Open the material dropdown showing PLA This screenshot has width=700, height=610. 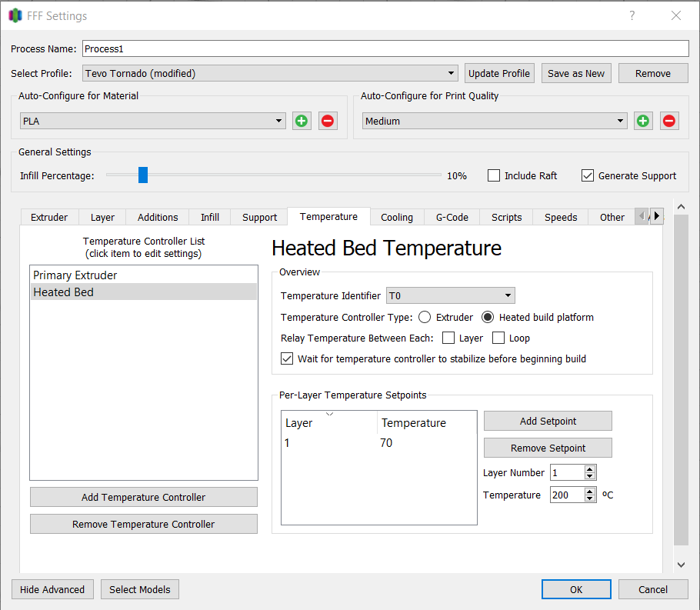(x=152, y=121)
